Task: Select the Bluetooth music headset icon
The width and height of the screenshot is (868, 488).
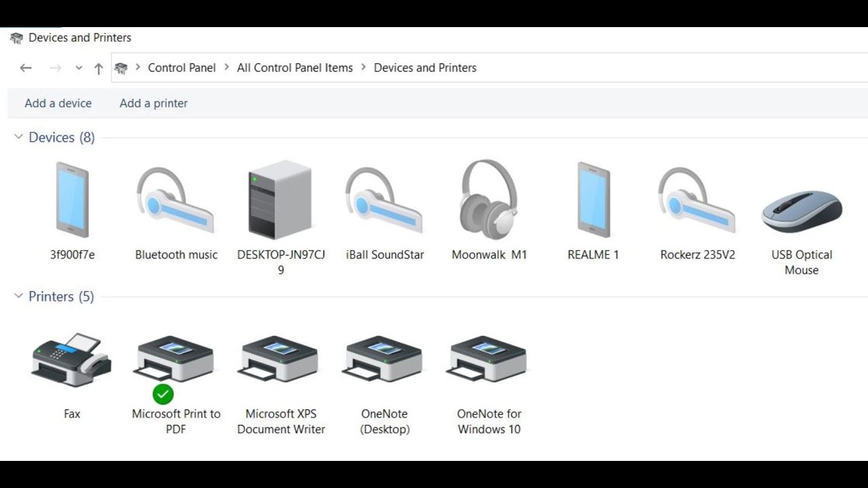Action: click(x=176, y=201)
